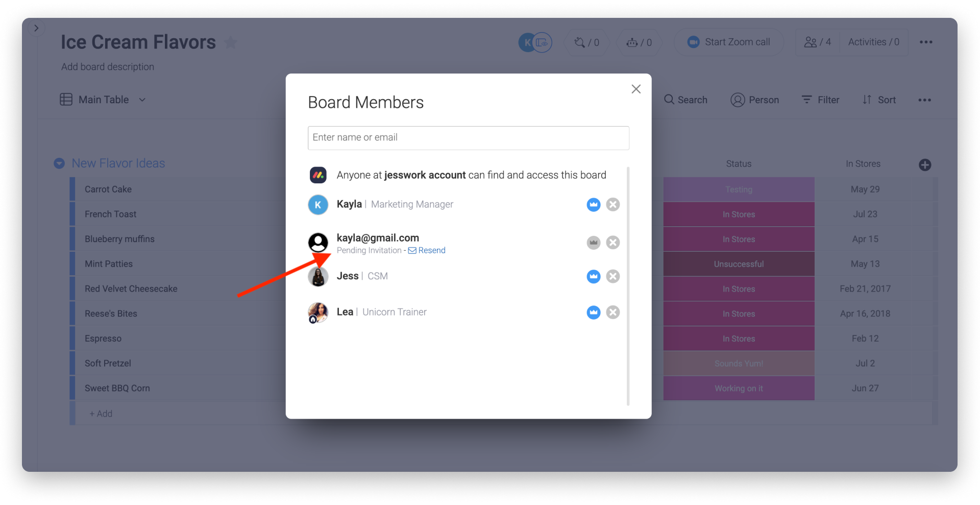Click the kayla@gmail.com placeholder avatar
The height and width of the screenshot is (505, 980).
[x=318, y=243]
